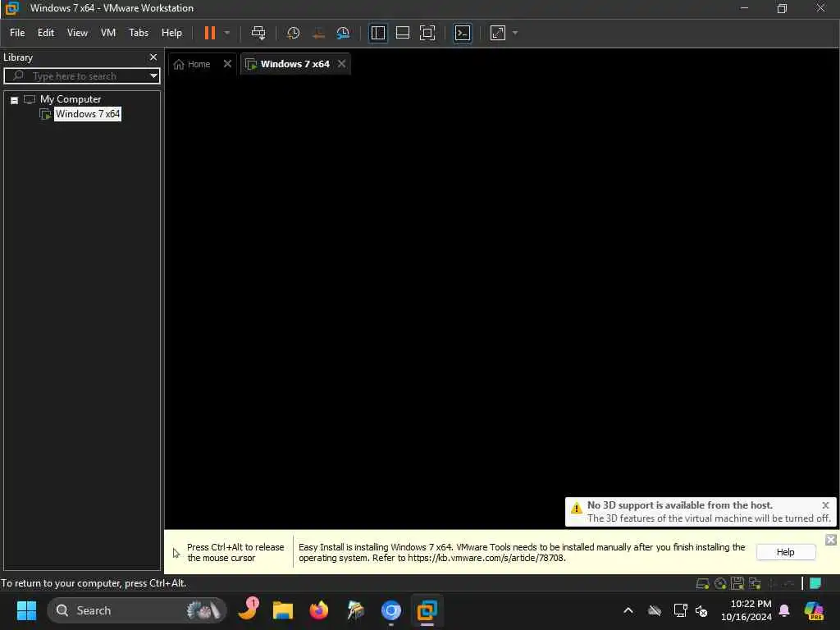Click the teal message log icon
The height and width of the screenshot is (630, 840).
coord(815,583)
